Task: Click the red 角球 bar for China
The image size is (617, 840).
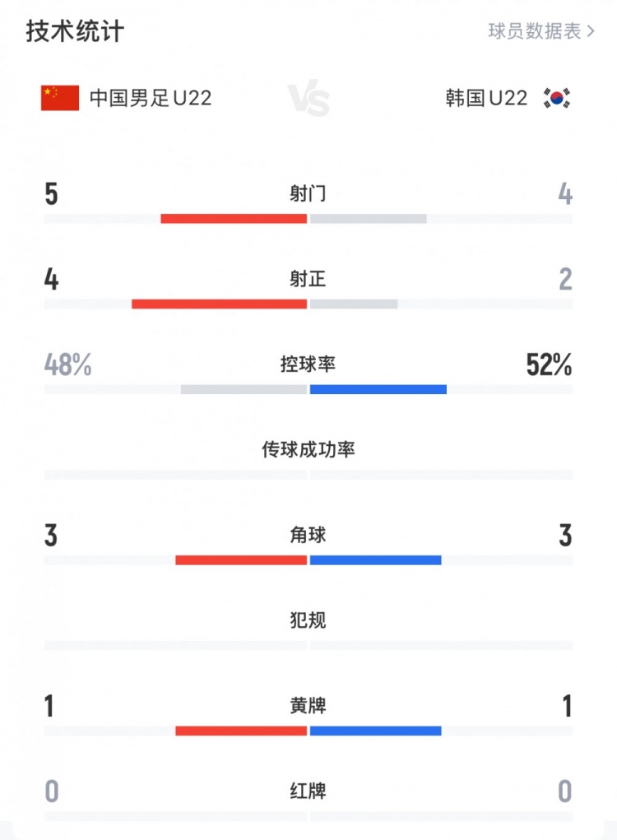Action: pos(241,560)
